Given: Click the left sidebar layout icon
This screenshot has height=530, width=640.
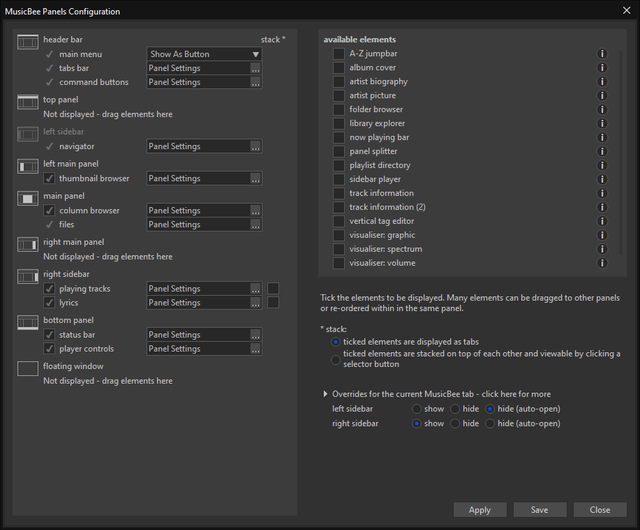Looking at the screenshot, I should [28, 134].
